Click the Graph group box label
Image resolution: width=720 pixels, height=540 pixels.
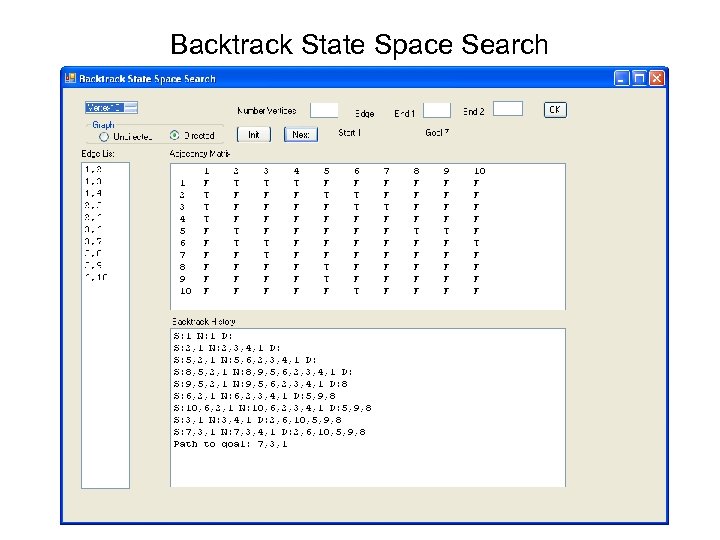pyautogui.click(x=103, y=125)
